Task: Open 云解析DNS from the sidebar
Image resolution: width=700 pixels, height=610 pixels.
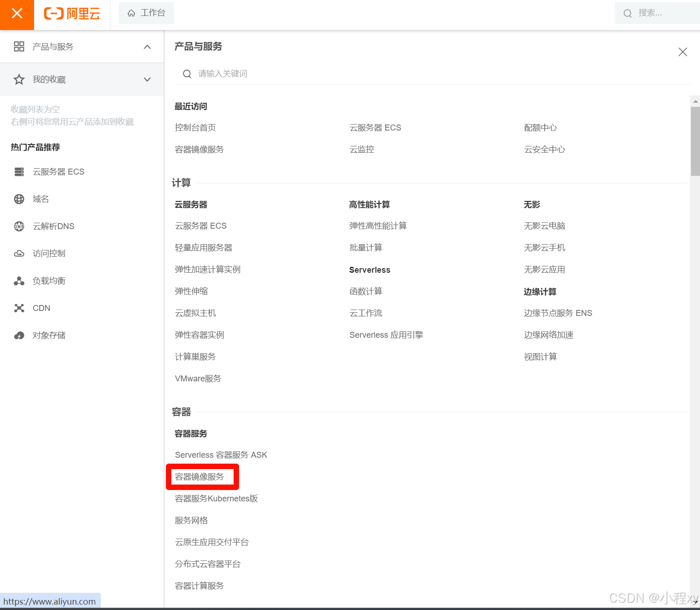Action: pyautogui.click(x=54, y=226)
